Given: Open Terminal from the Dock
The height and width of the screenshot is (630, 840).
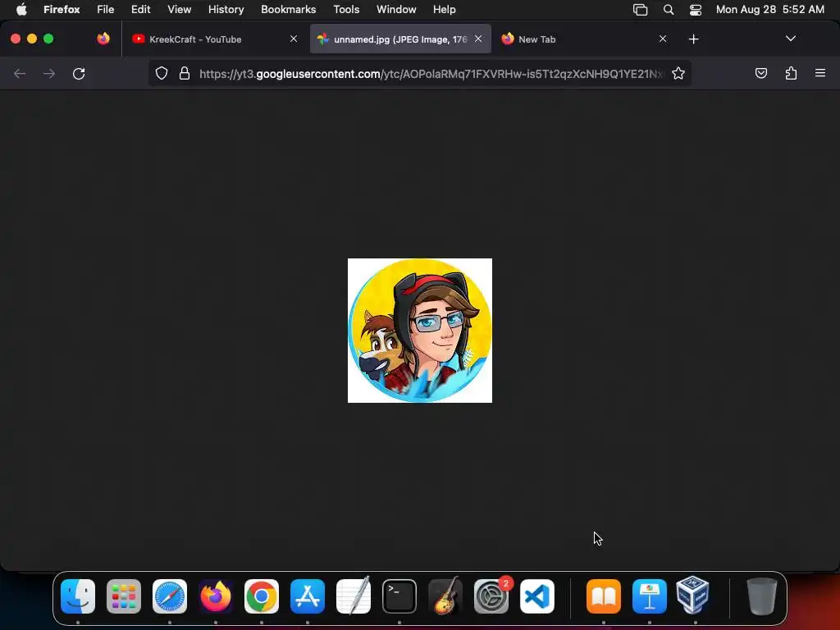Looking at the screenshot, I should (x=399, y=596).
